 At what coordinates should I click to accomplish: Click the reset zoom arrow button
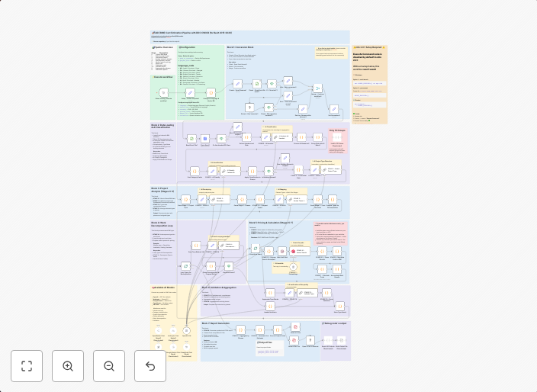click(150, 366)
